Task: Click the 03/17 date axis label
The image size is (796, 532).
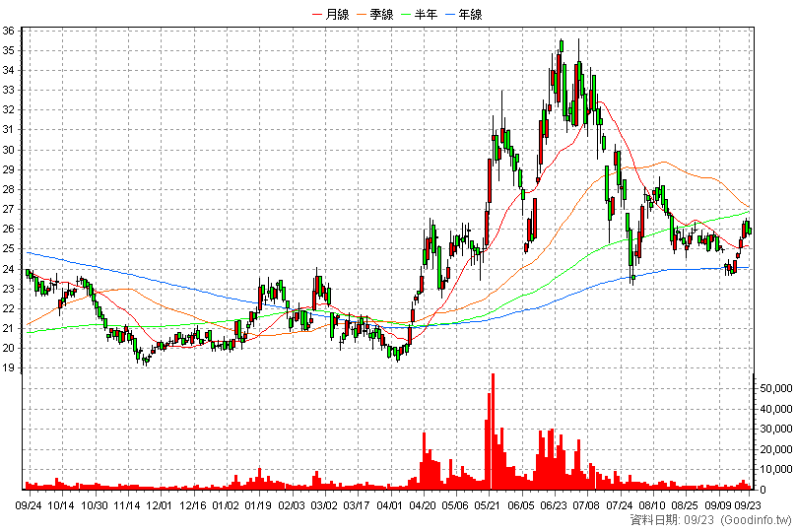Action: click(357, 505)
